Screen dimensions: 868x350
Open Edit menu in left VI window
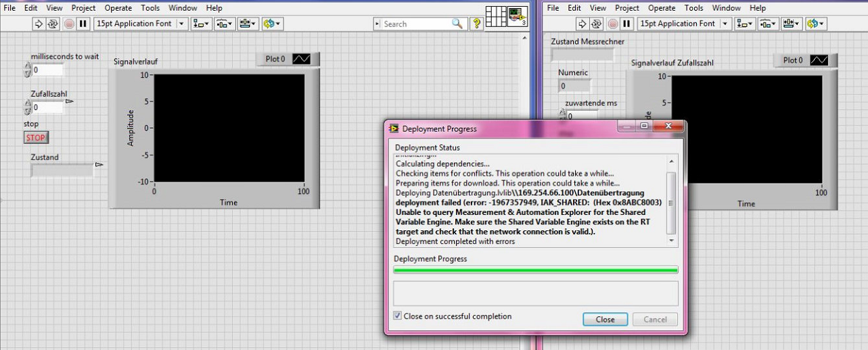coord(30,8)
